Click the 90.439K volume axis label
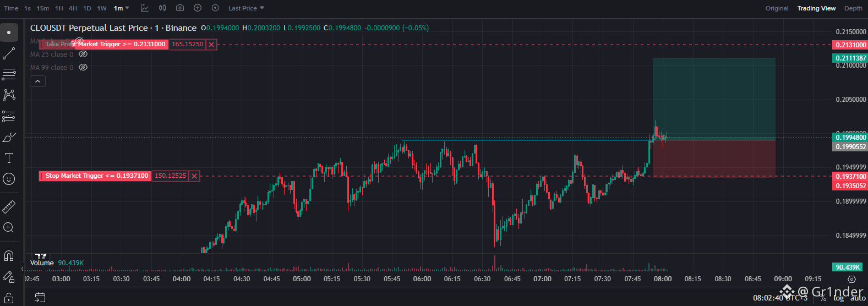Image resolution: width=868 pixels, height=306 pixels. coord(848,267)
